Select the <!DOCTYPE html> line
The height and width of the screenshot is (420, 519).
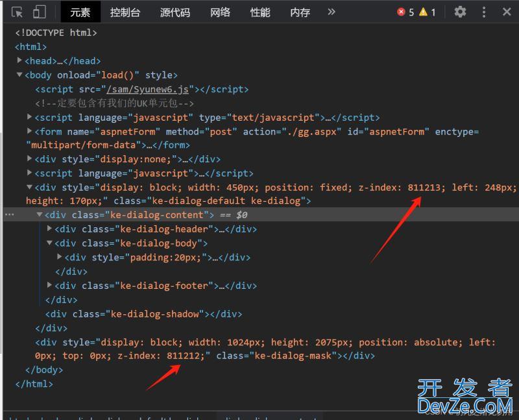click(x=56, y=32)
